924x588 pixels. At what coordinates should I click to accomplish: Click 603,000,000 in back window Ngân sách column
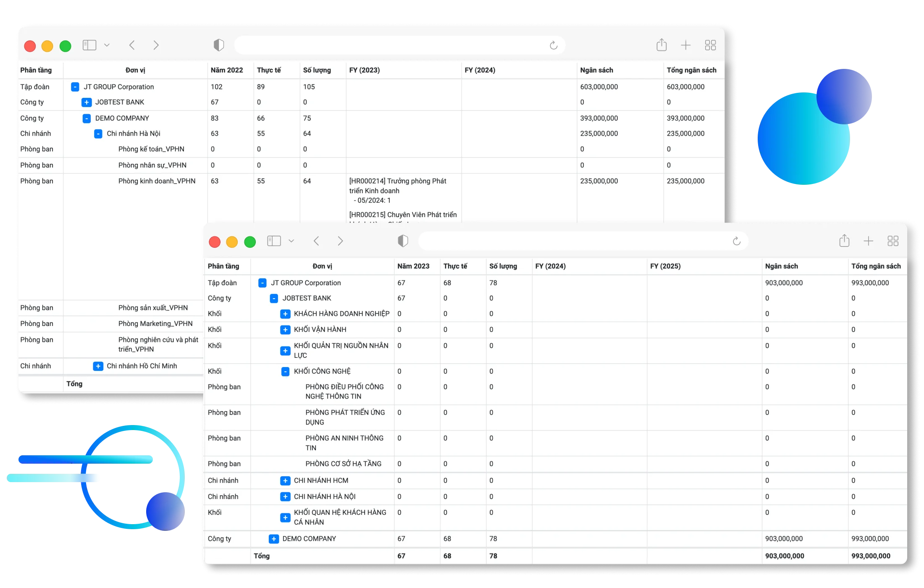pyautogui.click(x=599, y=87)
